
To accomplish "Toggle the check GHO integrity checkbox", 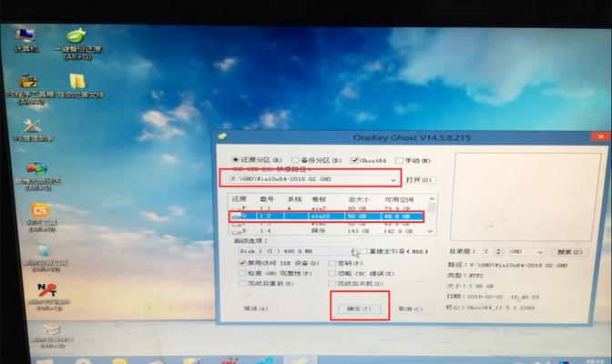I will (242, 274).
